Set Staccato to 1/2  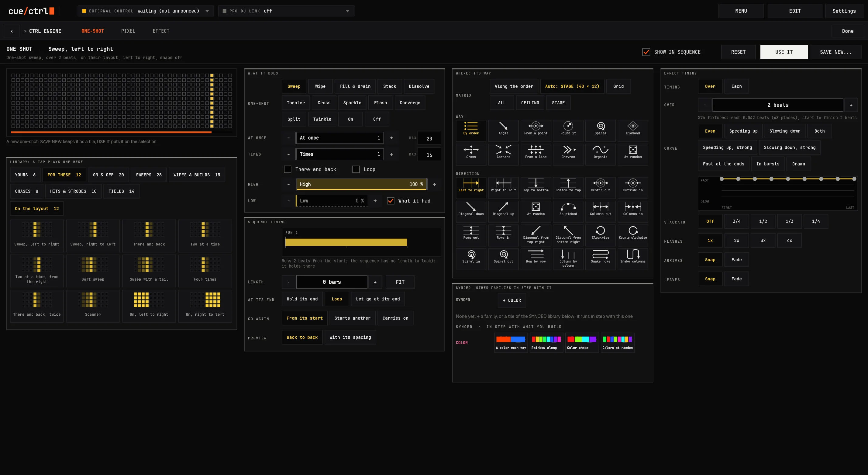(x=763, y=221)
